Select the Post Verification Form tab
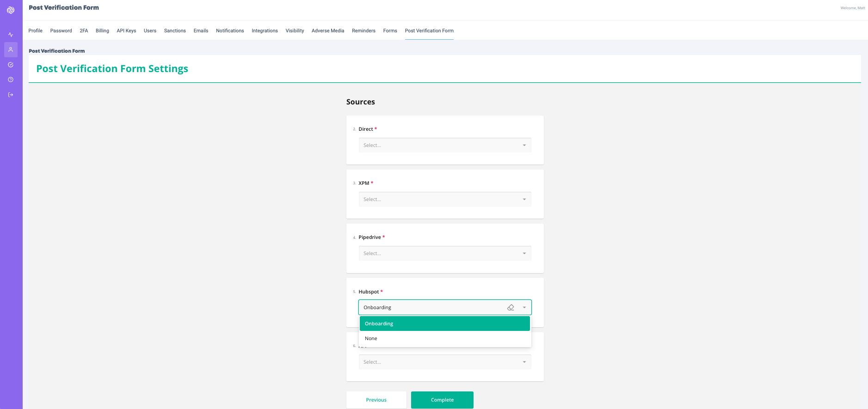Image resolution: width=868 pixels, height=409 pixels. tap(429, 31)
